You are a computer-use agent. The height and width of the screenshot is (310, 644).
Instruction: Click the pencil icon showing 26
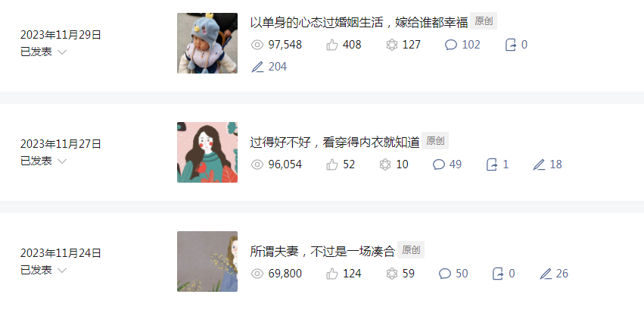click(x=546, y=274)
